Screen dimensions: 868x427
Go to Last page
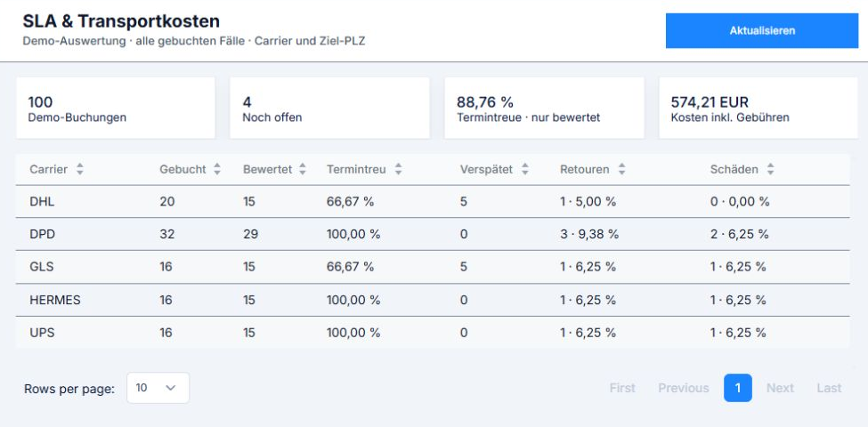tap(829, 388)
